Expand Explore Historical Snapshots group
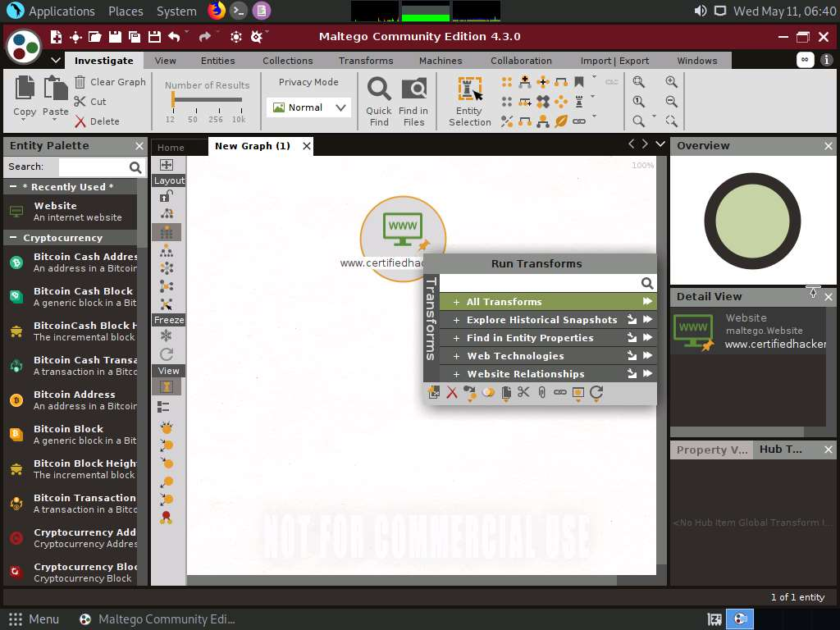 tap(456, 321)
